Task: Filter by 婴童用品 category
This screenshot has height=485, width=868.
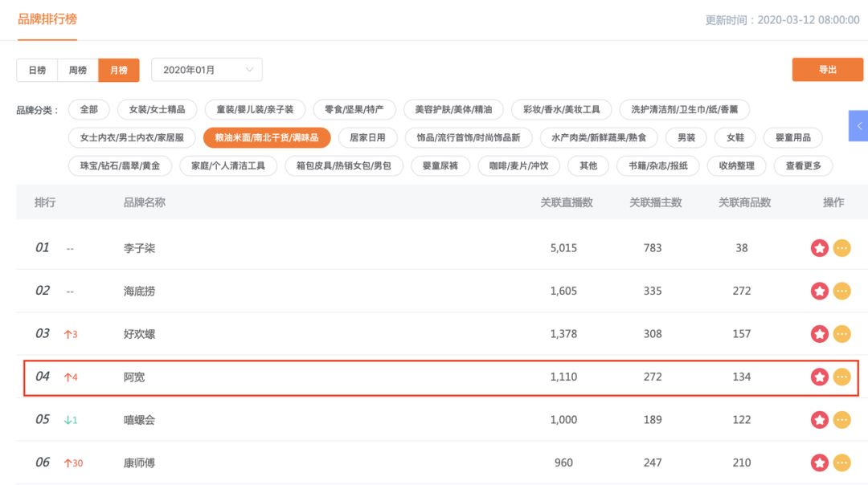Action: pyautogui.click(x=792, y=137)
